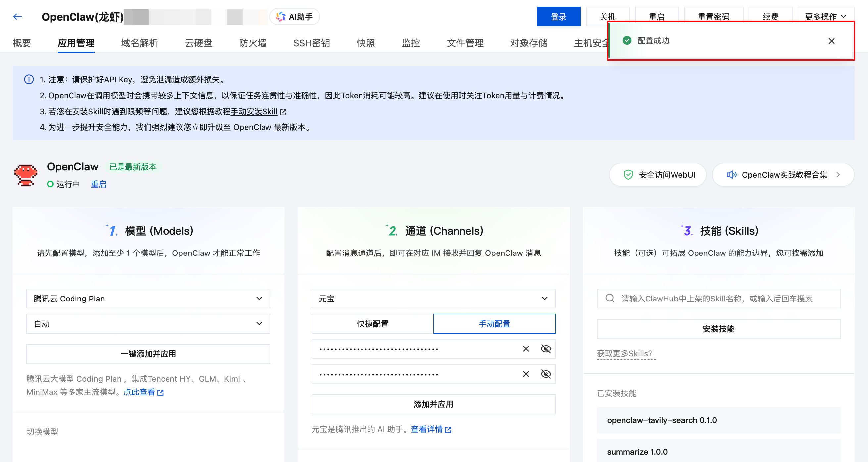This screenshot has height=462, width=868.
Task: Click the back arrow next to OpenClaw title
Action: [x=17, y=17]
